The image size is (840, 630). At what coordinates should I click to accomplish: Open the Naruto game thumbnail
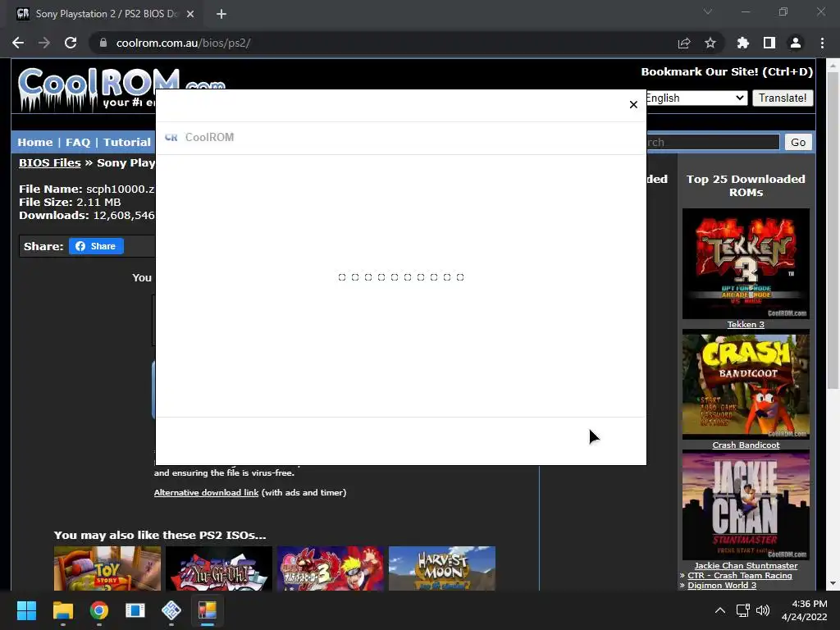click(330, 568)
